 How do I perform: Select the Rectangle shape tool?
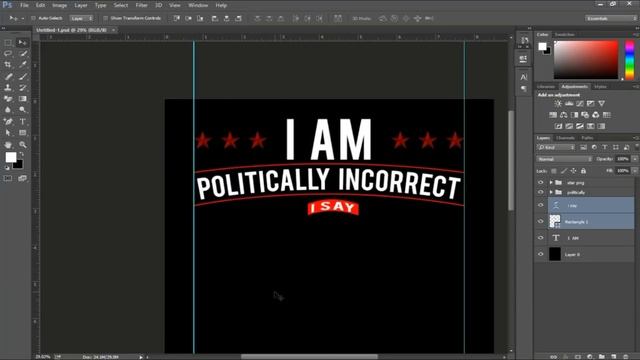[23, 133]
